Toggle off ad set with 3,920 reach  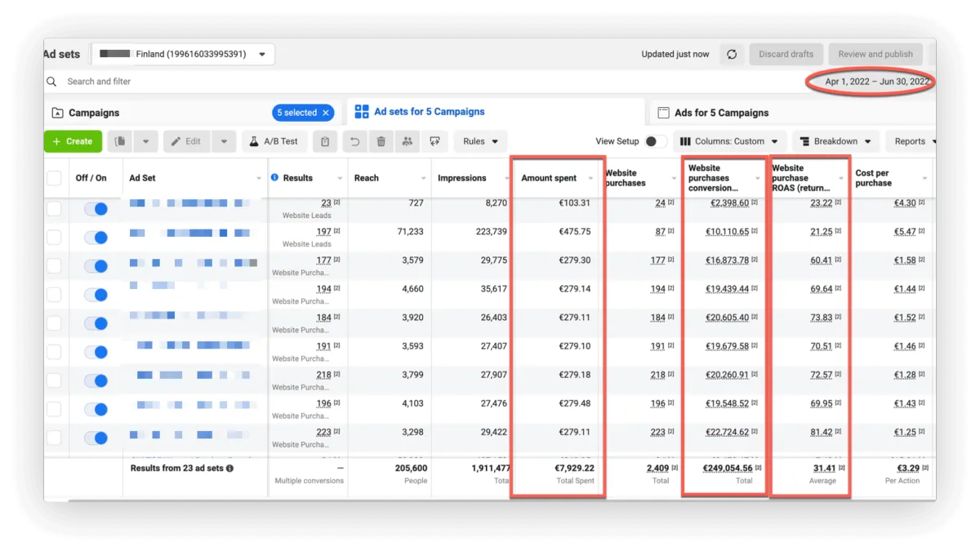(96, 323)
